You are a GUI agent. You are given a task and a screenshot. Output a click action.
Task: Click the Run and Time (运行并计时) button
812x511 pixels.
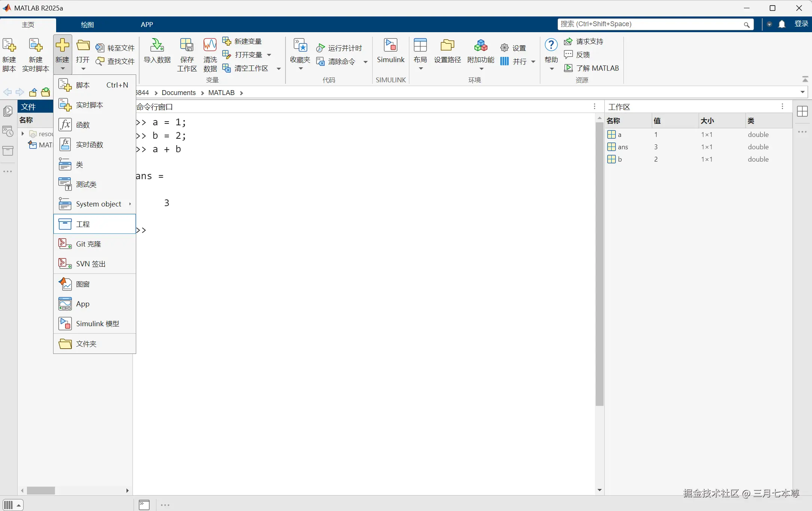pyautogui.click(x=339, y=48)
